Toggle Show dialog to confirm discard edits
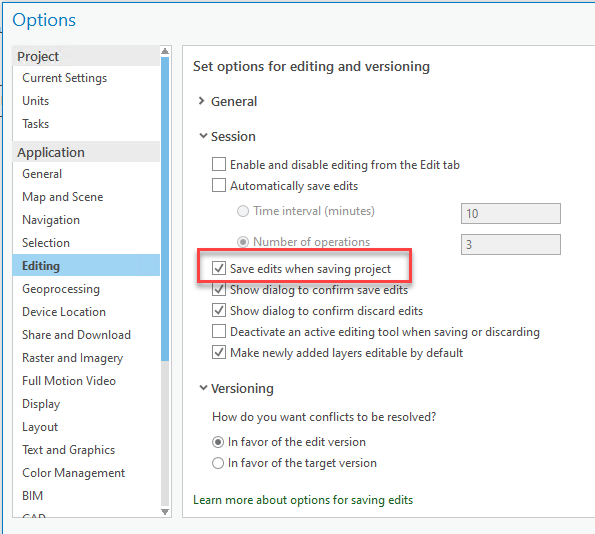Screen dimensions: 595x534 pos(219,310)
